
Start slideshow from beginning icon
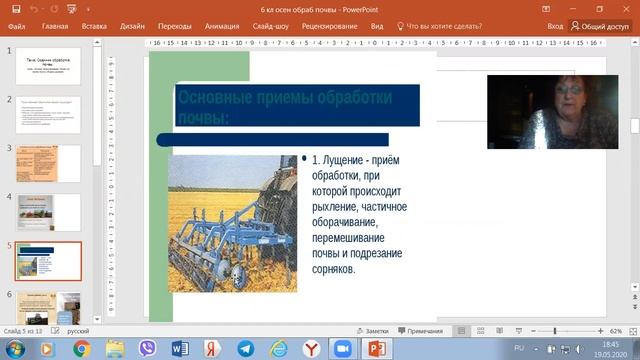click(x=72, y=9)
